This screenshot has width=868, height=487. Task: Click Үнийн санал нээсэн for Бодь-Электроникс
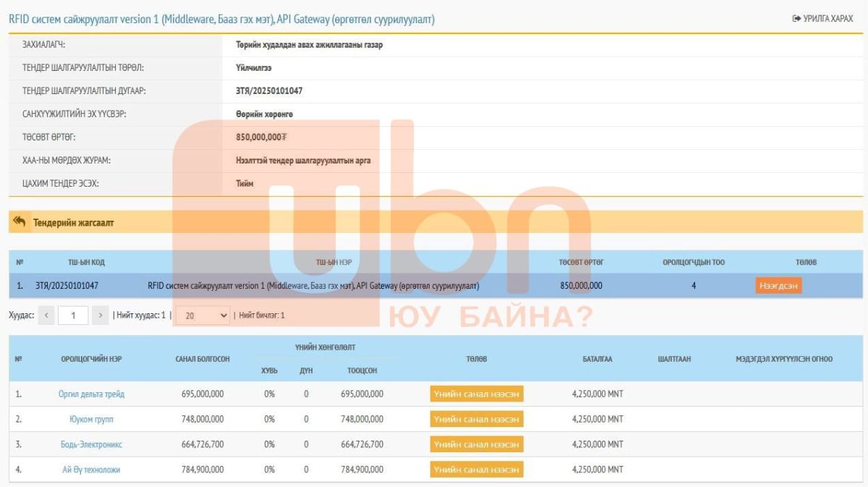(x=477, y=444)
